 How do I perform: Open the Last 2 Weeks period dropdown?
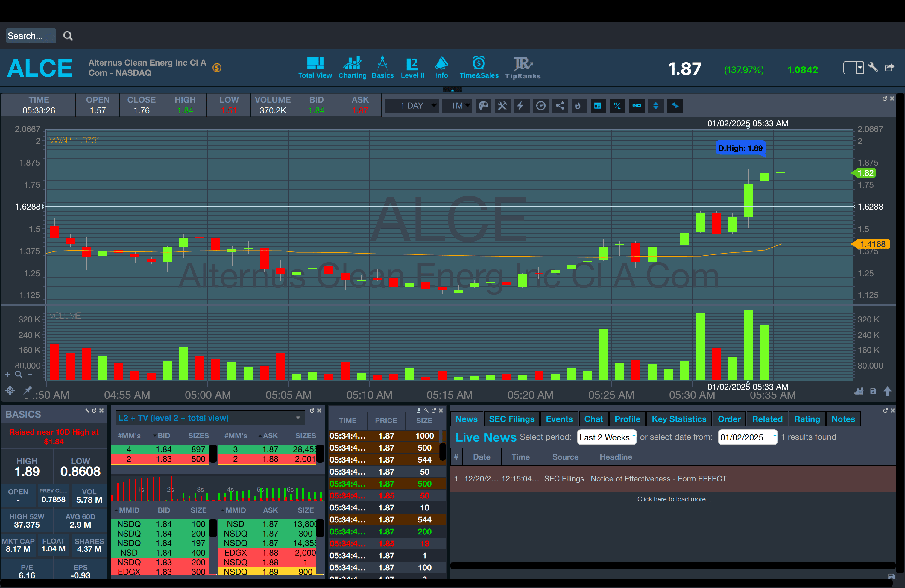tap(607, 437)
